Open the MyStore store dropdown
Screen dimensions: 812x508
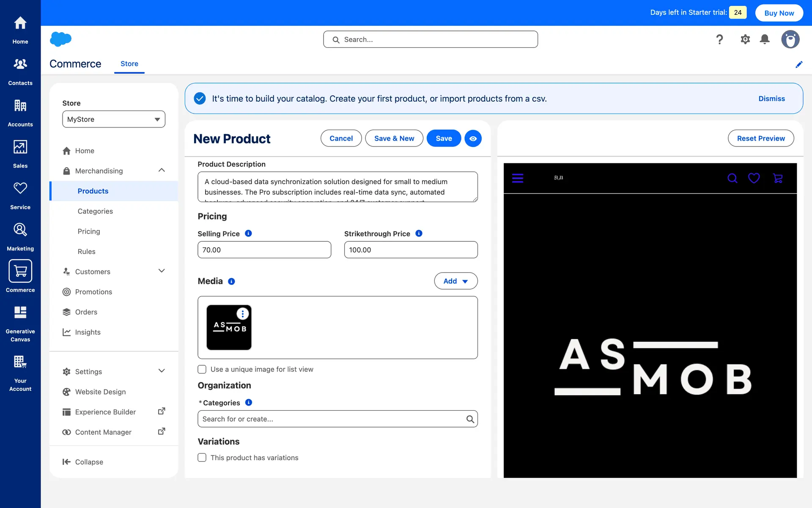click(x=114, y=119)
